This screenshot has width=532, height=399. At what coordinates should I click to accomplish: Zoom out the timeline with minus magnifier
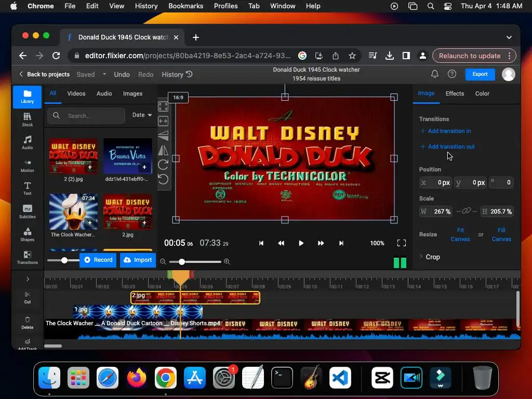click(x=163, y=262)
